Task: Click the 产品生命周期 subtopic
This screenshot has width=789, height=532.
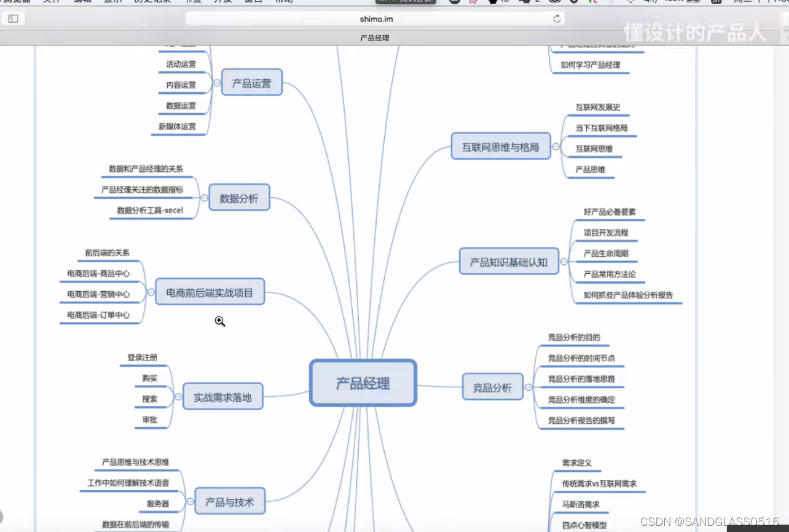Action: pyautogui.click(x=606, y=254)
